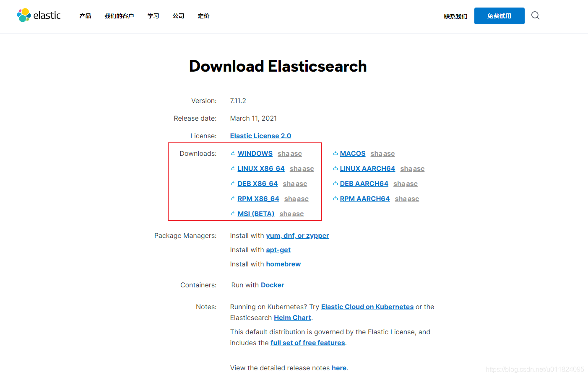
Task: Open sha link for RPM X86_64
Action: tap(290, 199)
